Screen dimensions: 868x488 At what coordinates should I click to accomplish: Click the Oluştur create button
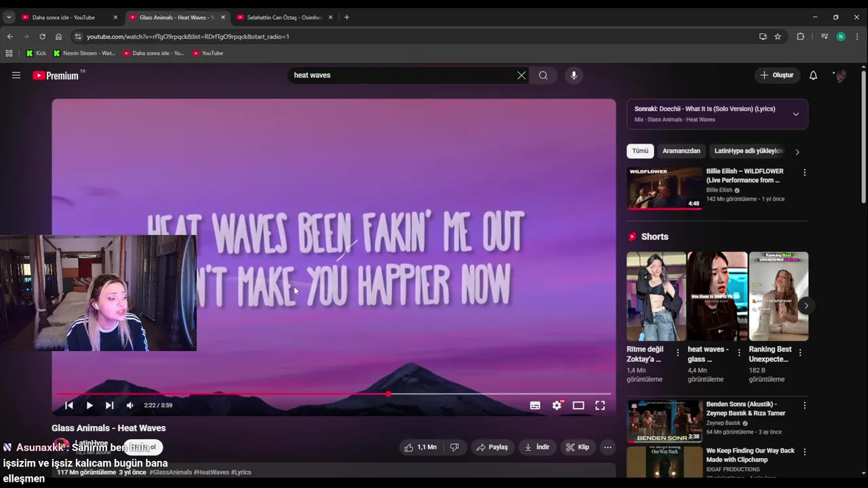tap(777, 75)
